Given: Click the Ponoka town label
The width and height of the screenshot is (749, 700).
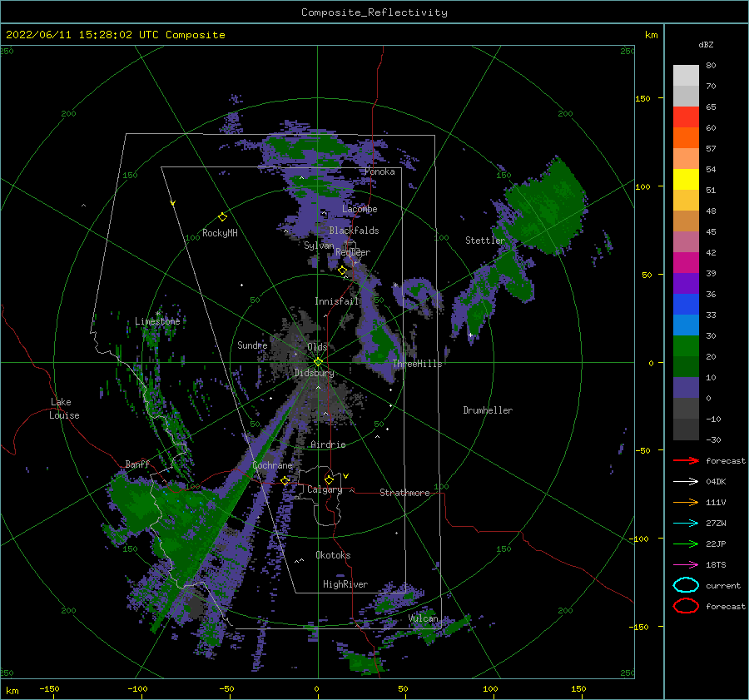Looking at the screenshot, I should [x=379, y=171].
